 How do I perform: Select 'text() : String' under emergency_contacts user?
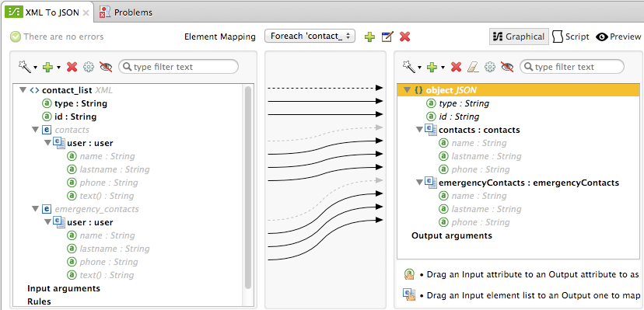coord(107,275)
